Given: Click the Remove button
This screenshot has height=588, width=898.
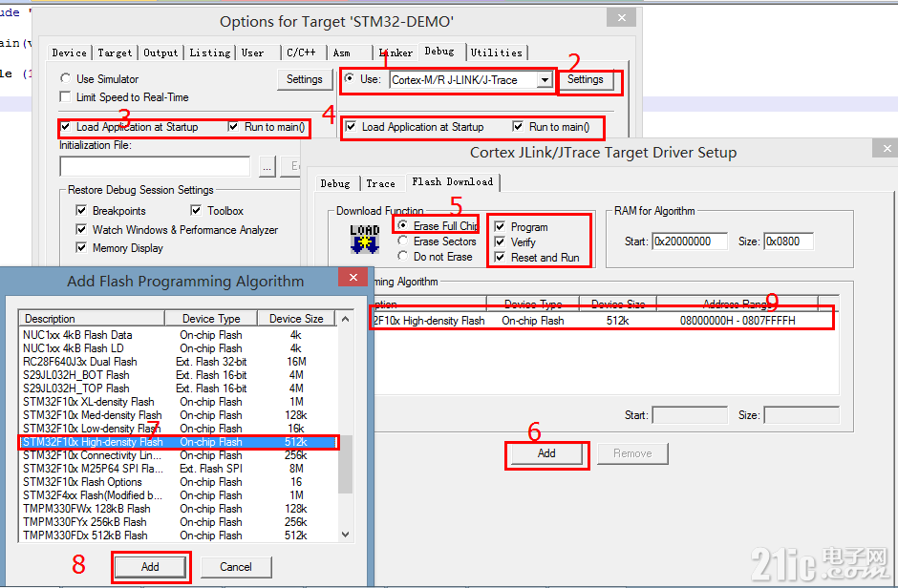Looking at the screenshot, I should [x=632, y=453].
